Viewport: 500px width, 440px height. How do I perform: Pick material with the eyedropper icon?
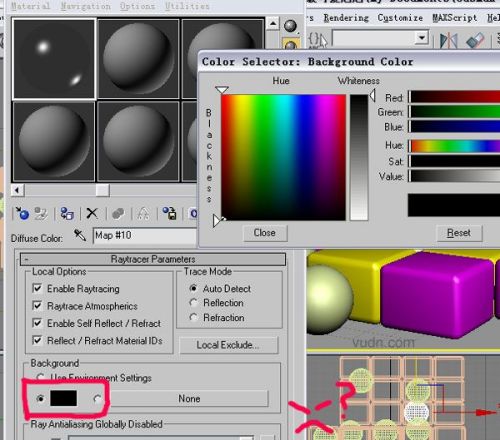tap(80, 235)
